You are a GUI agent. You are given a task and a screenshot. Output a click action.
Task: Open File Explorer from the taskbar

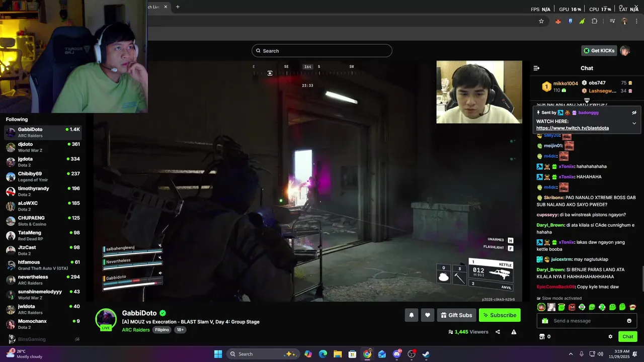pos(338,354)
